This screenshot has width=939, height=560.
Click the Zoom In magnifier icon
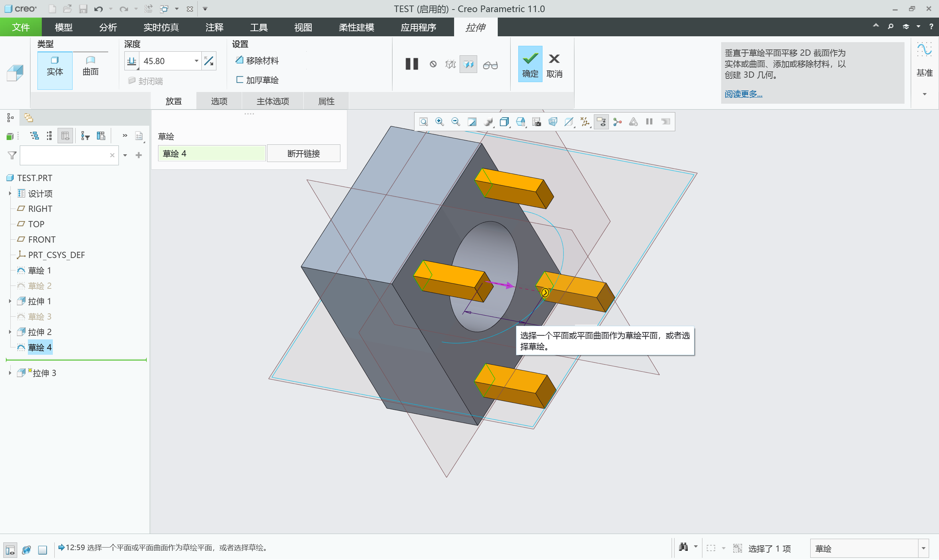pos(439,122)
